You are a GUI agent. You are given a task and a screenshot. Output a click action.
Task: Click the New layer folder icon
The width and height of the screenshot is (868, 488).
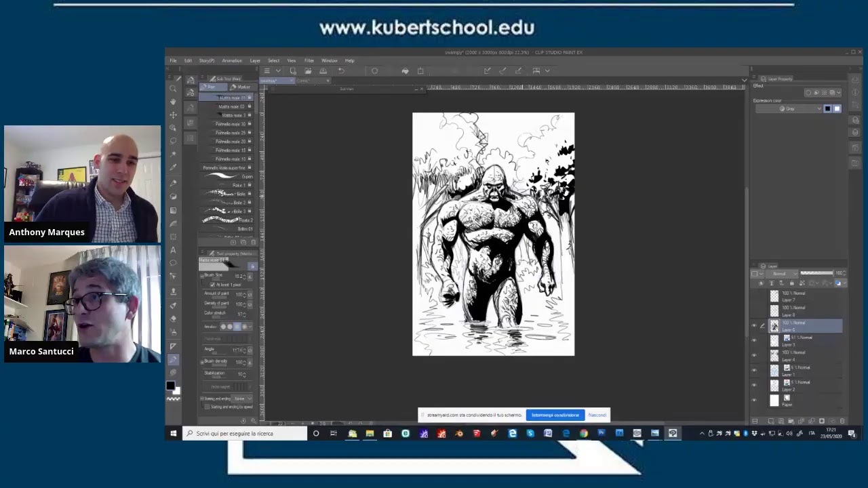(x=791, y=421)
